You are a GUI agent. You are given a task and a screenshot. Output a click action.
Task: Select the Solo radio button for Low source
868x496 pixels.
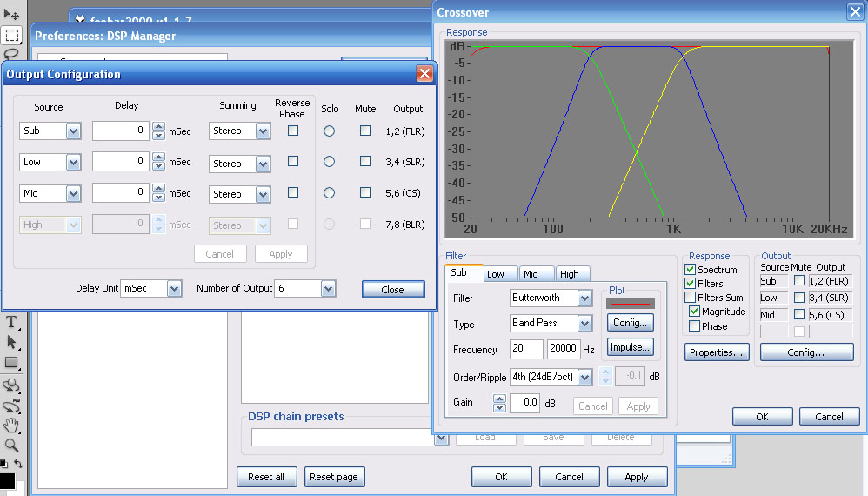coord(329,162)
